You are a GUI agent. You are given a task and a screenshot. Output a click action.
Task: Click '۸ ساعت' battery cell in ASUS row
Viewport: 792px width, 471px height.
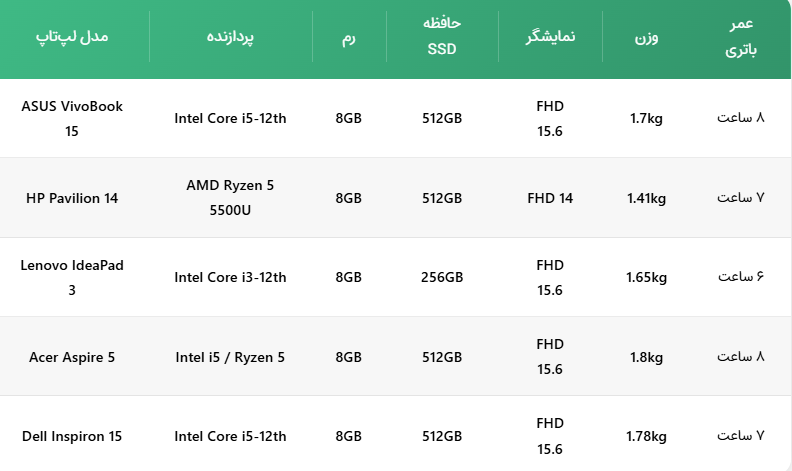tap(741, 117)
